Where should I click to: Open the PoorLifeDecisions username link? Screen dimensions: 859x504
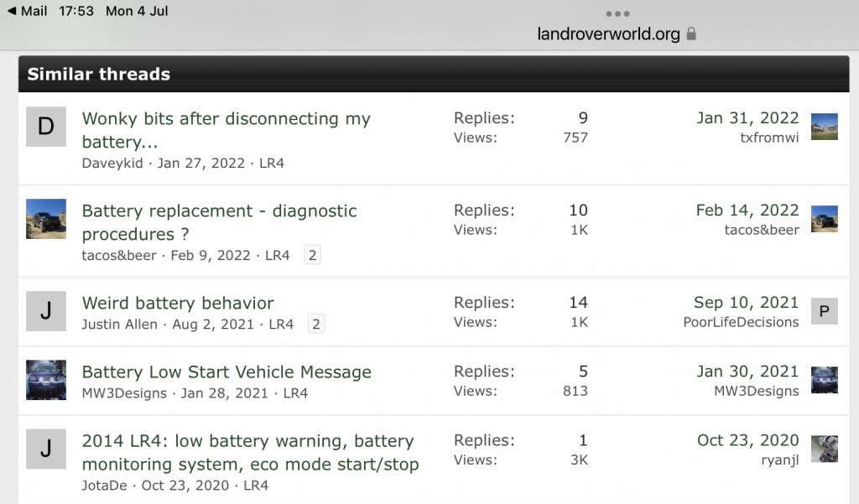pyautogui.click(x=741, y=322)
